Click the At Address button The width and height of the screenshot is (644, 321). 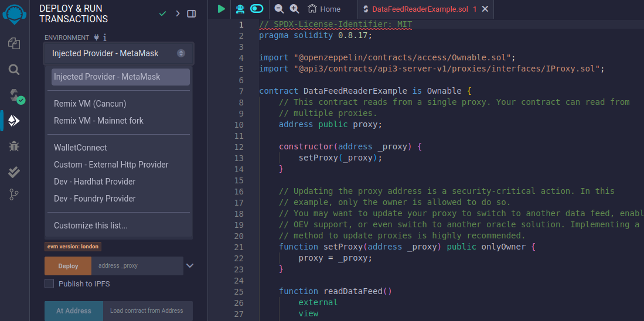74,311
